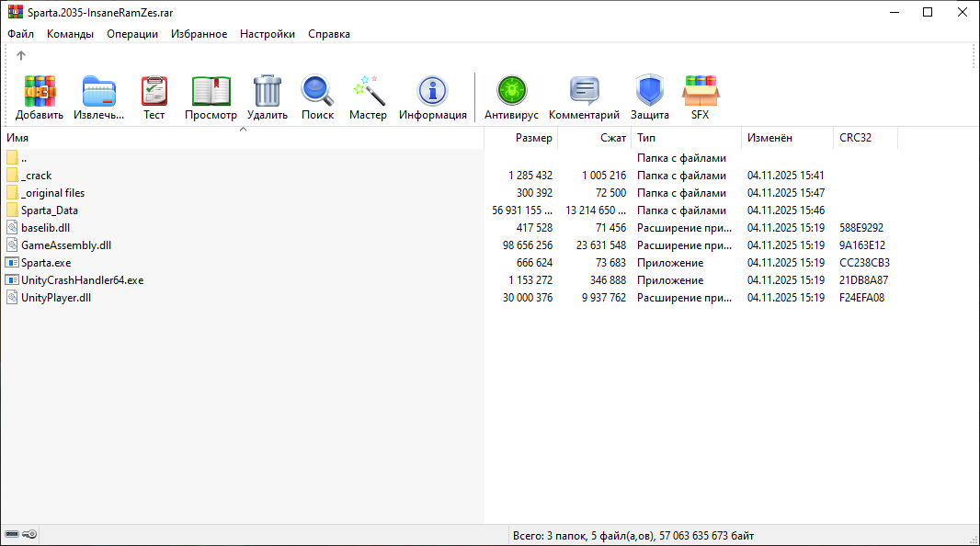Click the Защита shield icon
The height and width of the screenshot is (546, 980).
pyautogui.click(x=650, y=92)
